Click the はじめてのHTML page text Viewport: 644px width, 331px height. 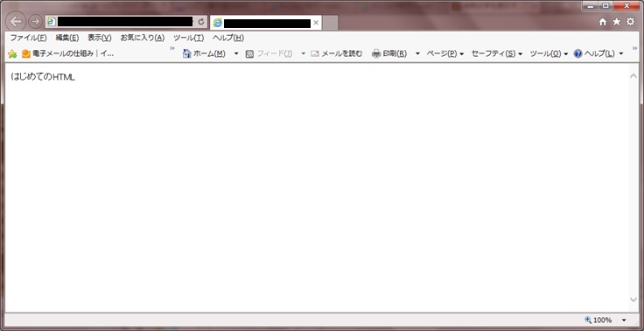[43, 77]
